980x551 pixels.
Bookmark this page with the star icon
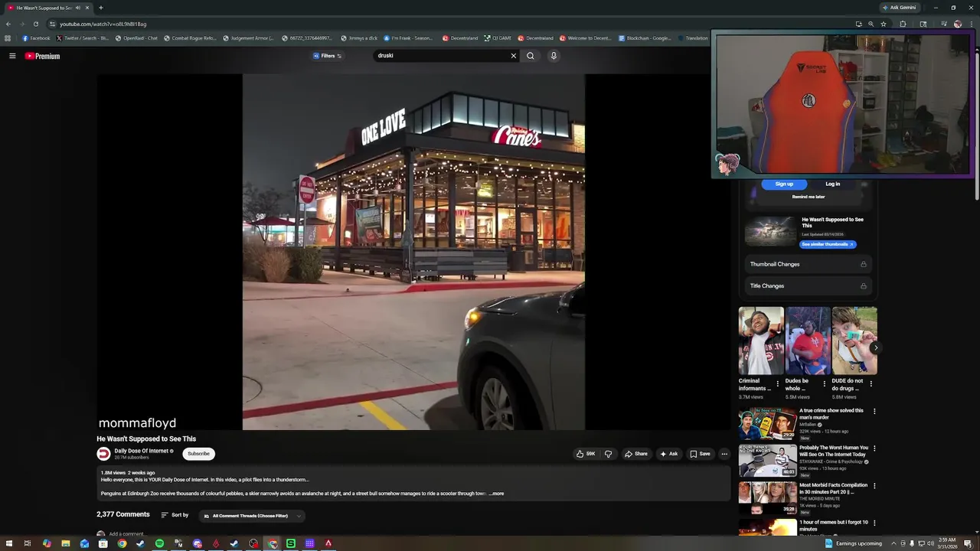[884, 24]
